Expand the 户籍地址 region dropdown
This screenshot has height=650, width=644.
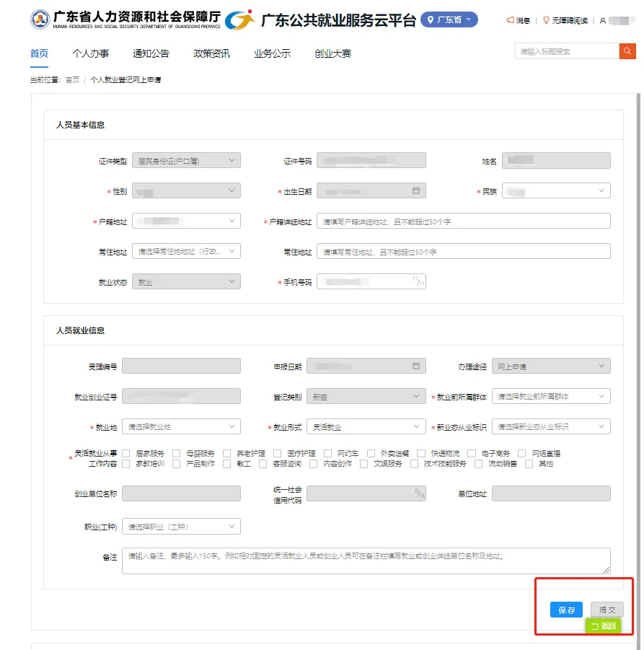[x=186, y=221]
